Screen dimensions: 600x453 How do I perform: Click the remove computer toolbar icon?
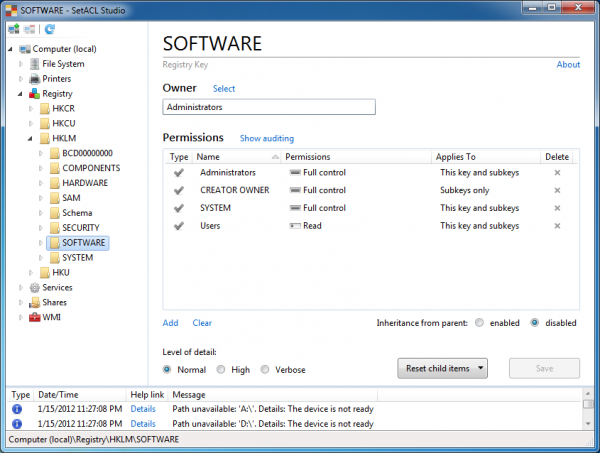[x=29, y=29]
